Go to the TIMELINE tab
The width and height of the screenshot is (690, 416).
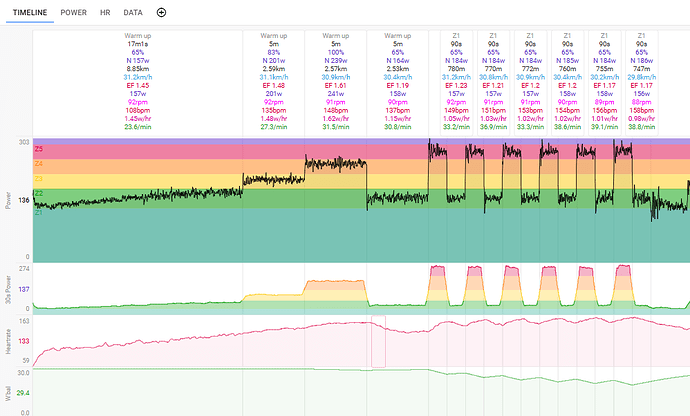[28, 12]
